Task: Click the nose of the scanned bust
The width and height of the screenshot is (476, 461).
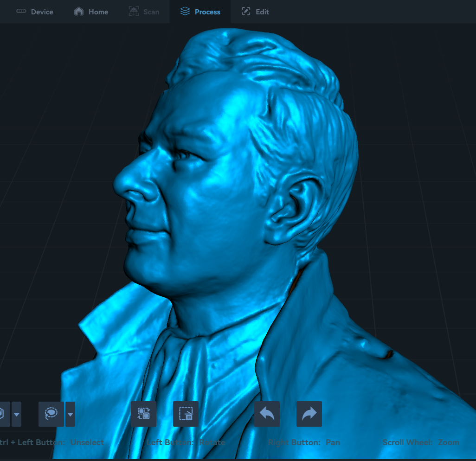Action: click(x=130, y=183)
